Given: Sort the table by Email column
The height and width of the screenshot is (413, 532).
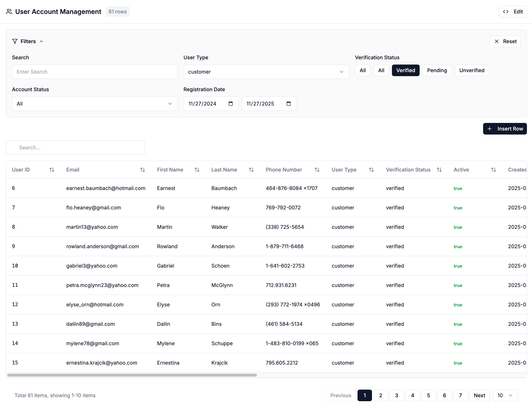Looking at the screenshot, I should pos(142,170).
